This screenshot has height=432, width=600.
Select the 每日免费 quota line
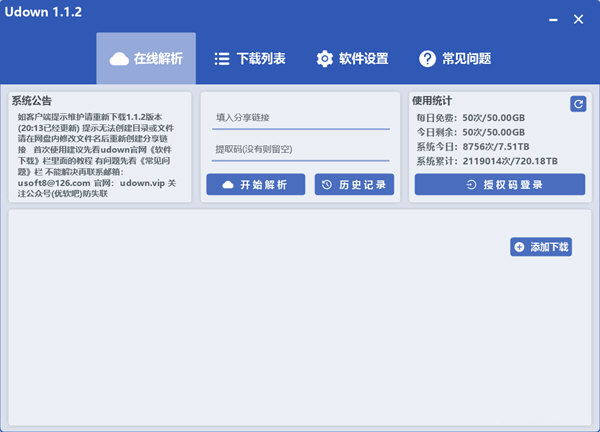(470, 118)
